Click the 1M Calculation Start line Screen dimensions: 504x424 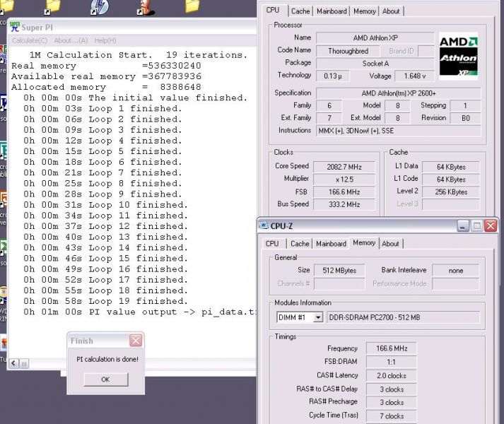[x=139, y=55]
